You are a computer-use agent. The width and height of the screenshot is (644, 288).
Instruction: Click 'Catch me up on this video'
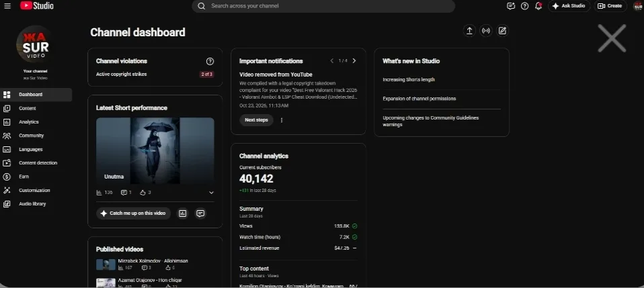pos(134,213)
